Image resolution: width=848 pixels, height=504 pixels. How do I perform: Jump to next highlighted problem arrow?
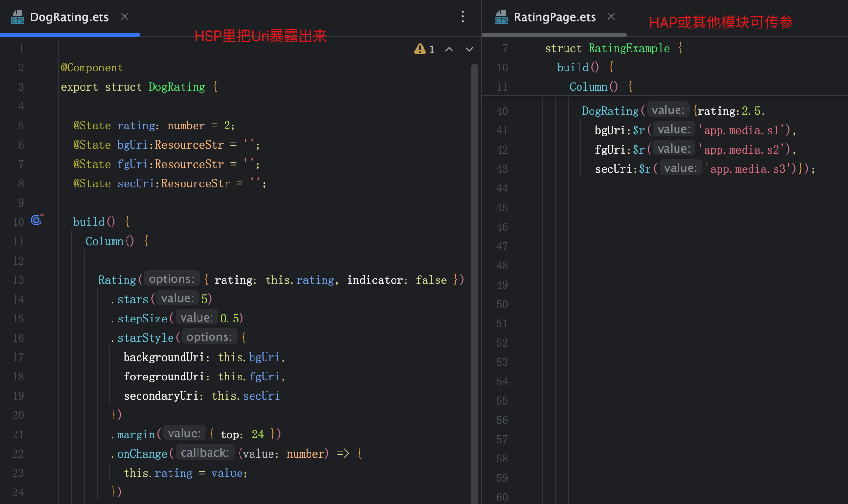[469, 49]
